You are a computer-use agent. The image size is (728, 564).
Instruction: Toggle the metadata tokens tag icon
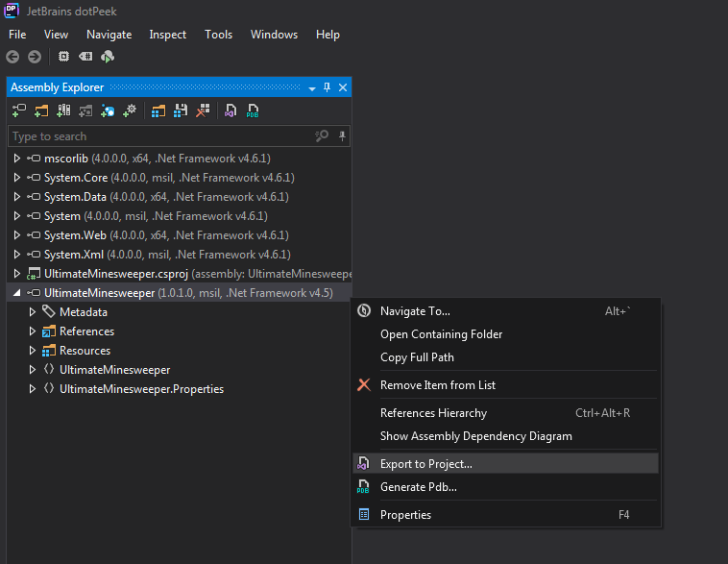[85, 57]
